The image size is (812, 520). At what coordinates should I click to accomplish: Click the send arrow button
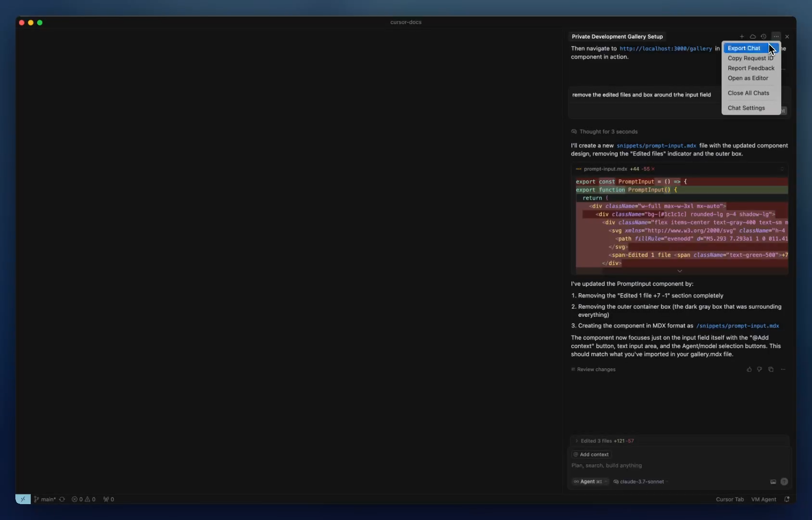[784, 482]
